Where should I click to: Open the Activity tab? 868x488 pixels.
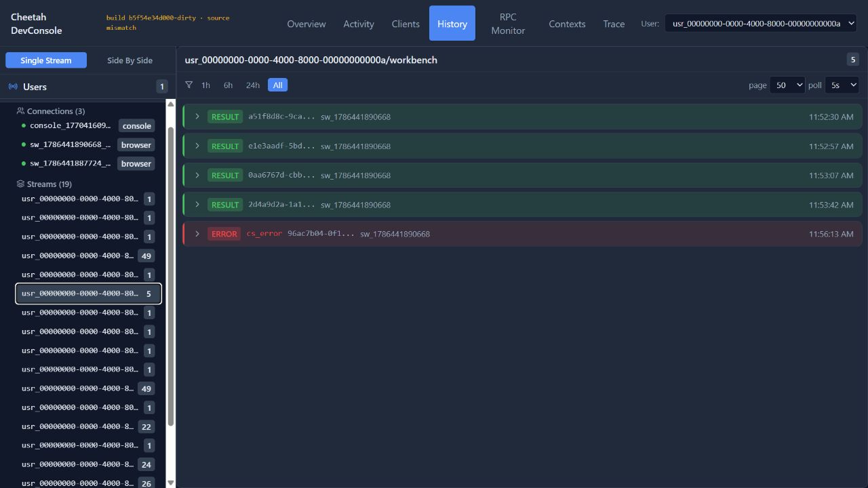[359, 24]
